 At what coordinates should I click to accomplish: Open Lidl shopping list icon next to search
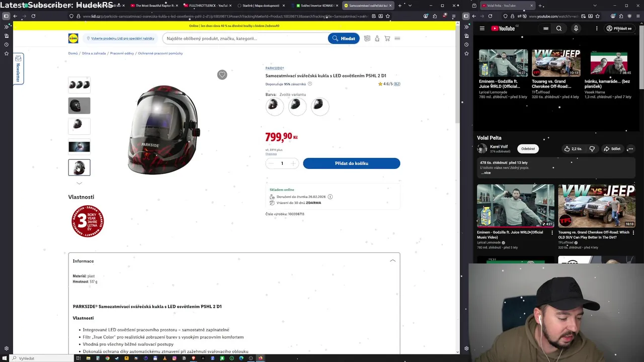(367, 38)
